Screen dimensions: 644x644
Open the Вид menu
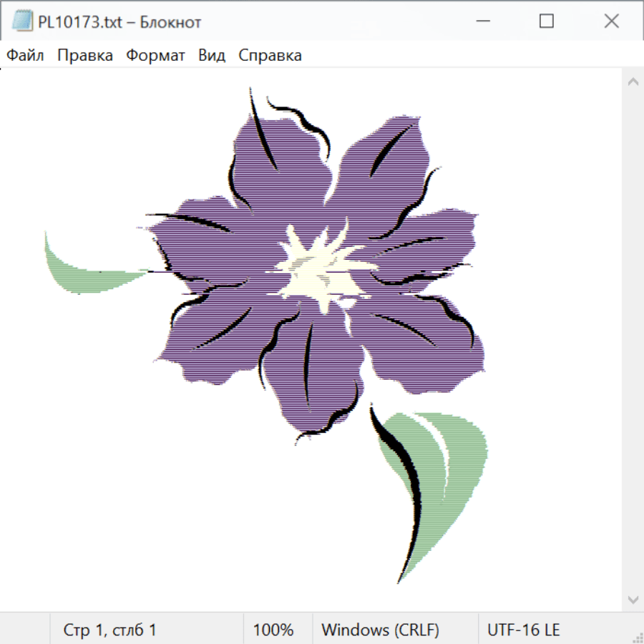(x=212, y=56)
